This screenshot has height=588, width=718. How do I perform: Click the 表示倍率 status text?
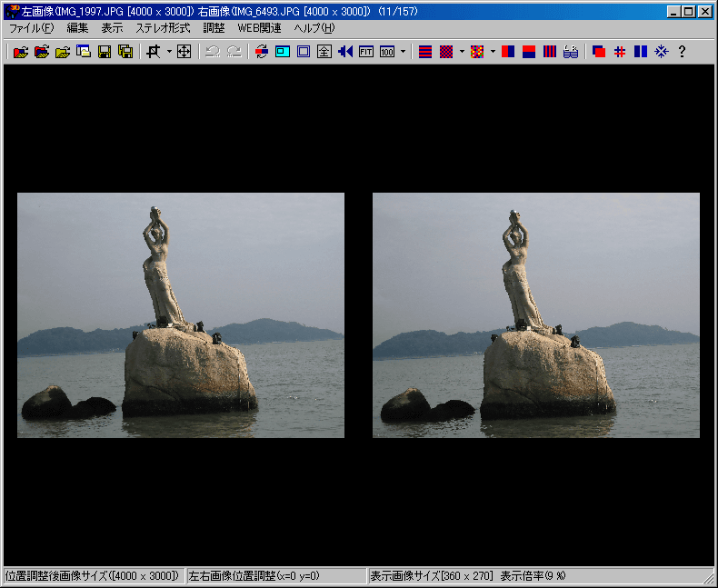pos(533,575)
